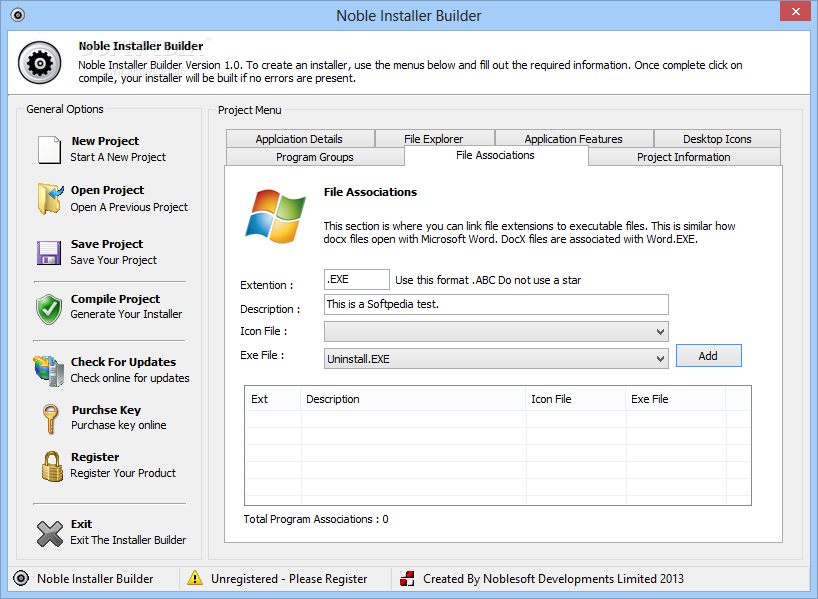The image size is (818, 599).
Task: Click the Purchse Key label
Action: coord(106,410)
